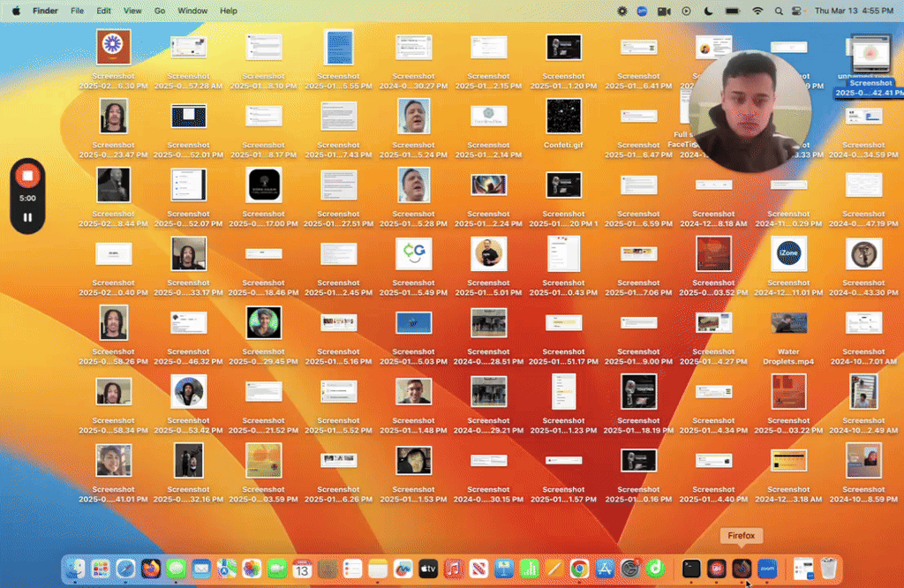Screen dimensions: 904x588
Task: Launch Safari from the dock
Action: [x=125, y=569]
